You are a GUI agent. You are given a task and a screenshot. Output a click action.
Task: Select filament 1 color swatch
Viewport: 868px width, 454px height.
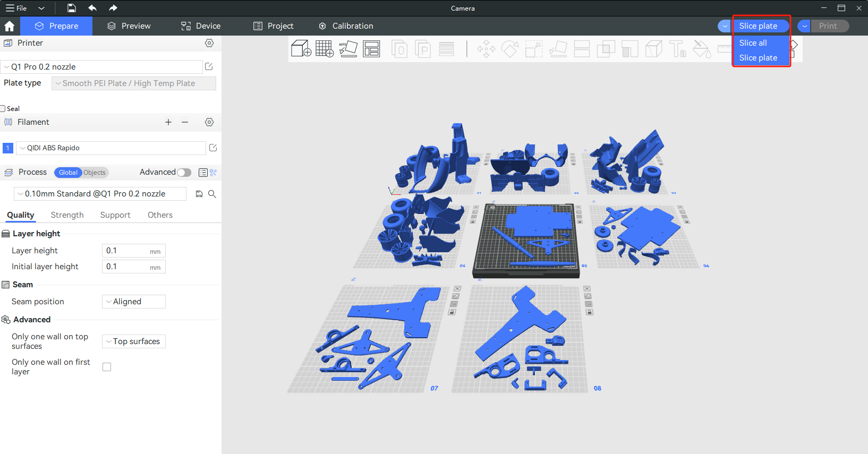[x=8, y=148]
